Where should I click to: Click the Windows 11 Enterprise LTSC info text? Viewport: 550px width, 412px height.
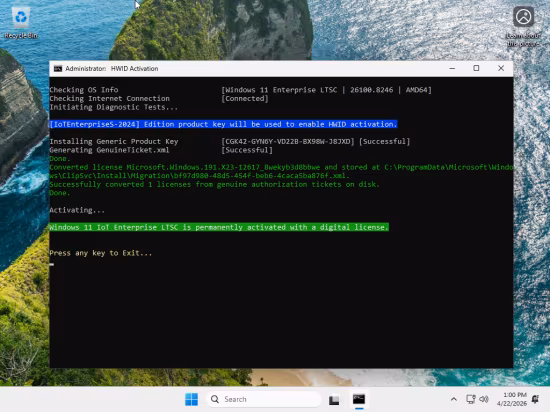(x=326, y=90)
